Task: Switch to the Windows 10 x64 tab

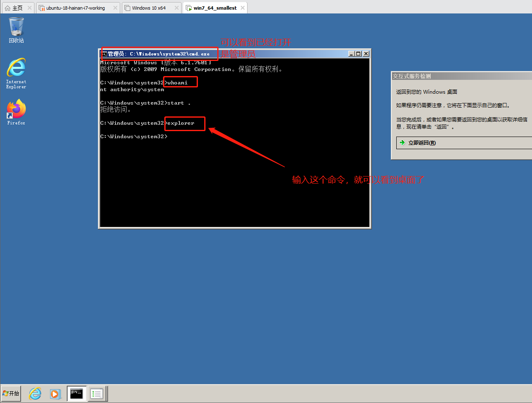Action: (x=148, y=8)
